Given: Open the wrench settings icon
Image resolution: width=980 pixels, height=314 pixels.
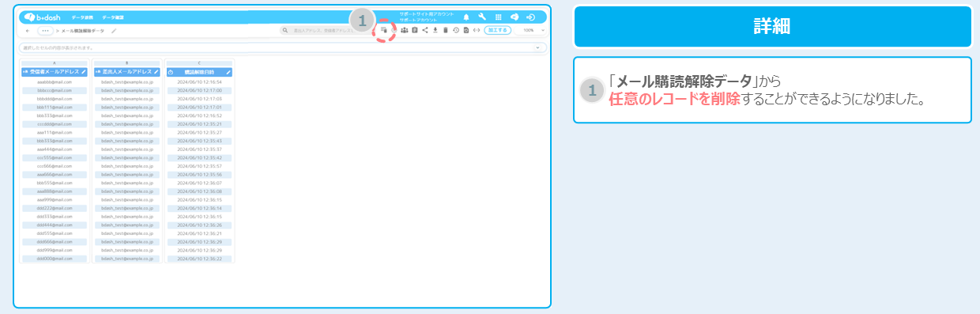Looking at the screenshot, I should [x=482, y=17].
